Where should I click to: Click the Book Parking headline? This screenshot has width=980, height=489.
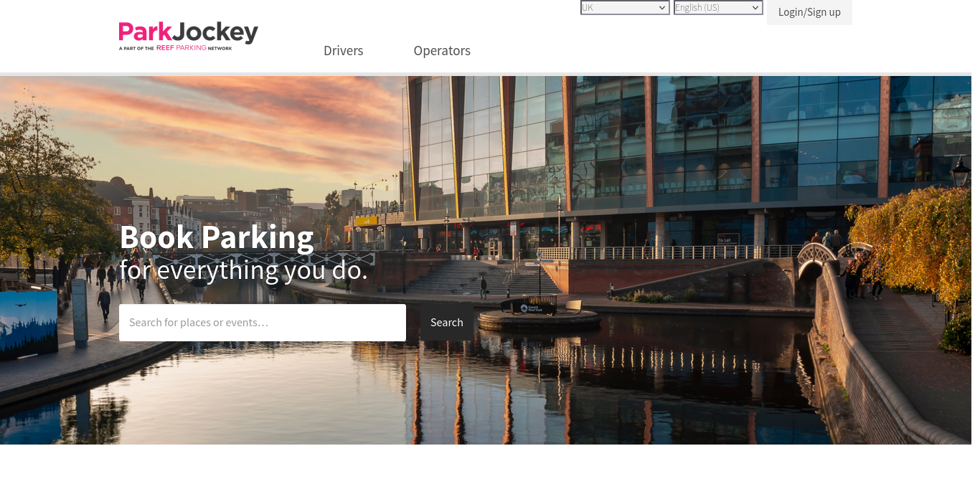tap(217, 237)
